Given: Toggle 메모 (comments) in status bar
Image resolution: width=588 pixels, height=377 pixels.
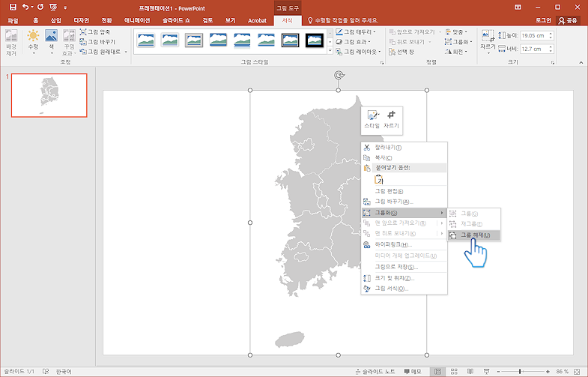Looking at the screenshot, I should click(x=413, y=371).
